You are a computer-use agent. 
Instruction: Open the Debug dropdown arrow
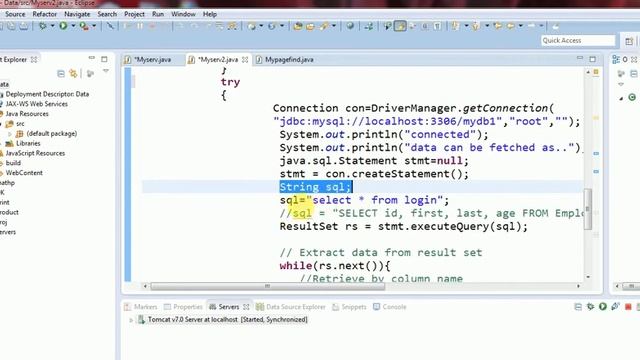click(x=52, y=26)
